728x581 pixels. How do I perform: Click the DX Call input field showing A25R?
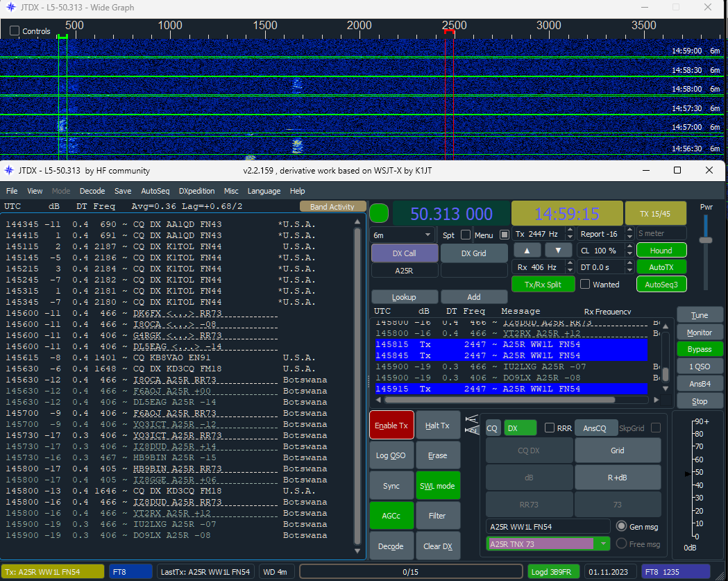coord(404,270)
